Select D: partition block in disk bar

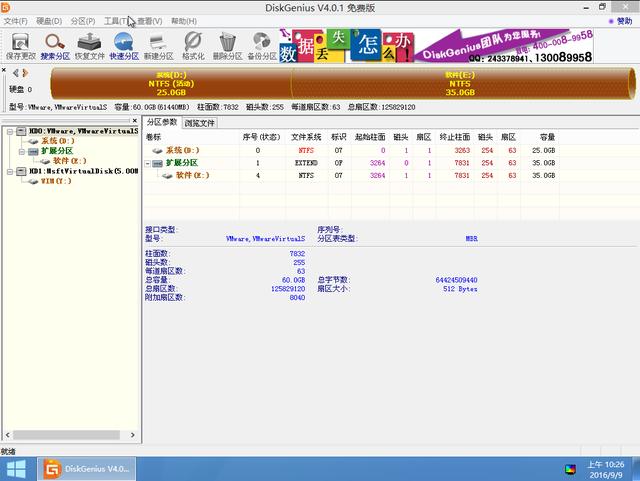point(171,84)
